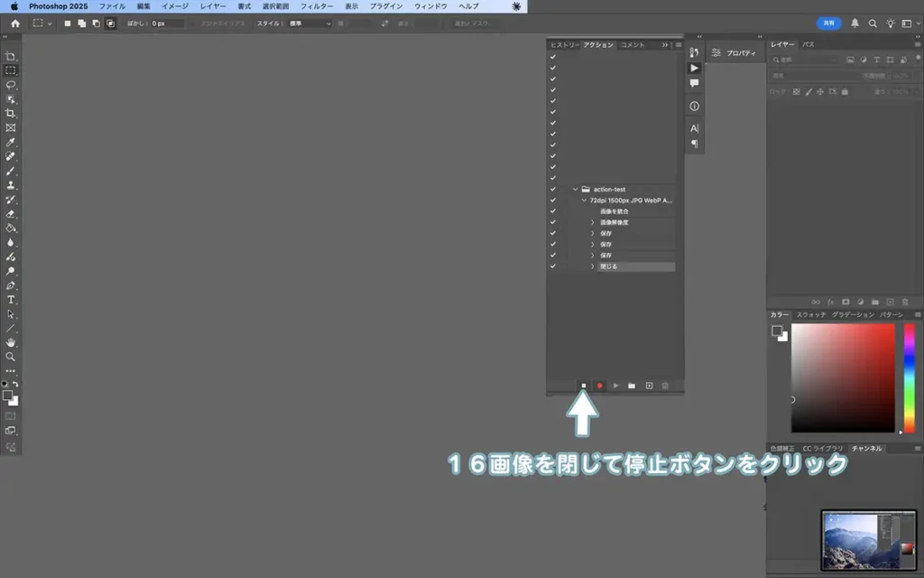
Task: Choose the Hand tool
Action: pos(11,342)
